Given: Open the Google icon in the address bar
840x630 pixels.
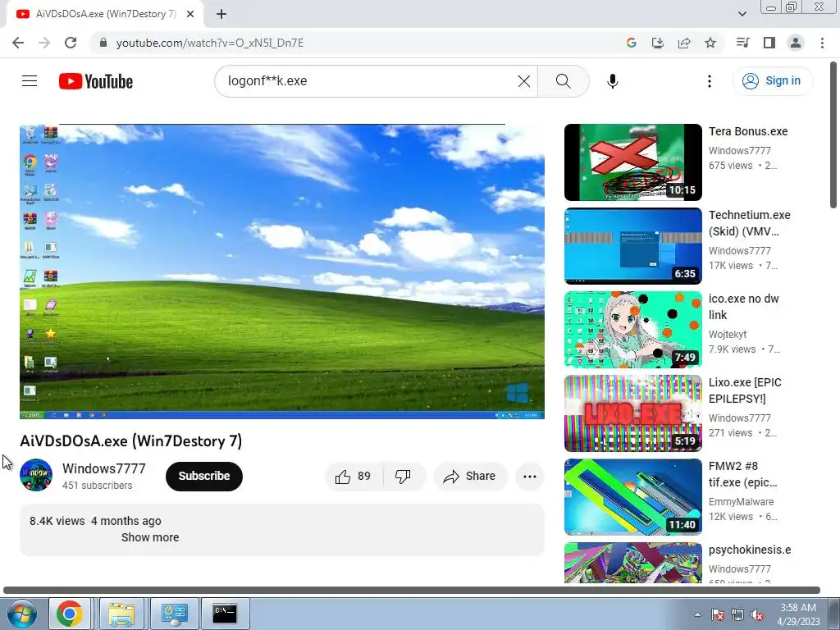Looking at the screenshot, I should tap(631, 43).
